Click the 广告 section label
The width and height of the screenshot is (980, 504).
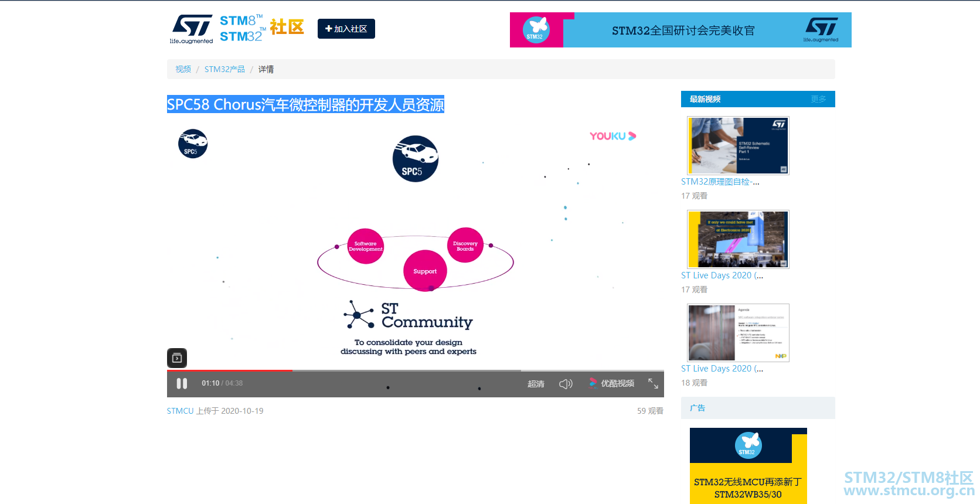pyautogui.click(x=697, y=408)
